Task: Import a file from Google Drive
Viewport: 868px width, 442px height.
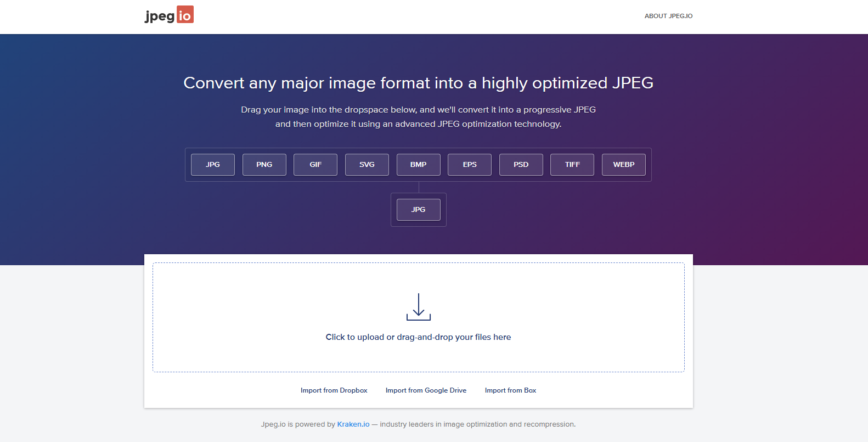Action: click(x=426, y=390)
